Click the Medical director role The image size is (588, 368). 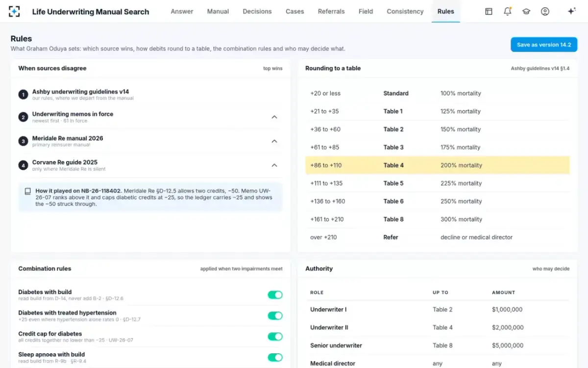coord(333,364)
